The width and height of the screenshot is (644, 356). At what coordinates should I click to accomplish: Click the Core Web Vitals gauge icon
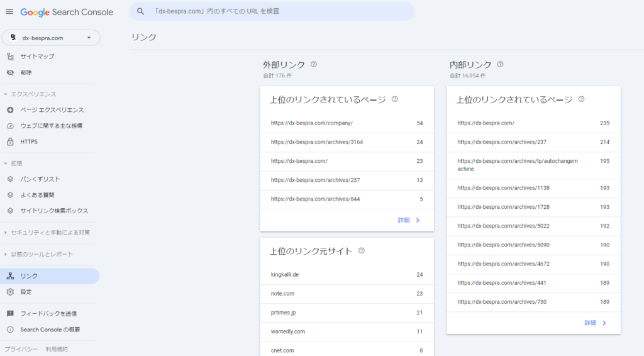[x=10, y=126]
